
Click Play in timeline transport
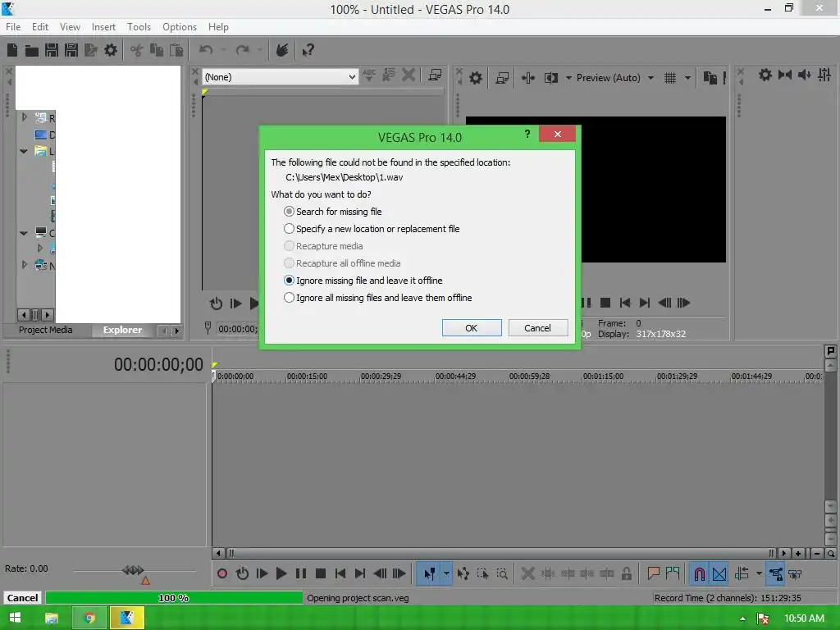[x=281, y=573]
